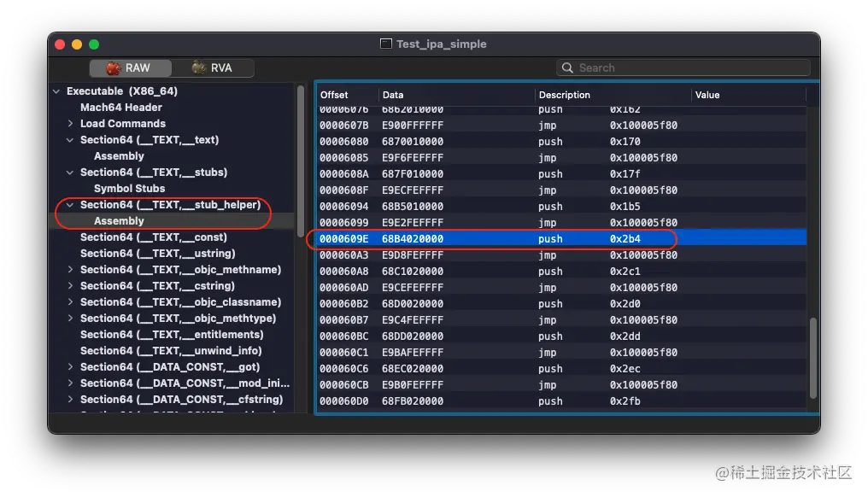The height and width of the screenshot is (497, 868).
Task: Select row at offset 0000608A
Action: (x=561, y=174)
